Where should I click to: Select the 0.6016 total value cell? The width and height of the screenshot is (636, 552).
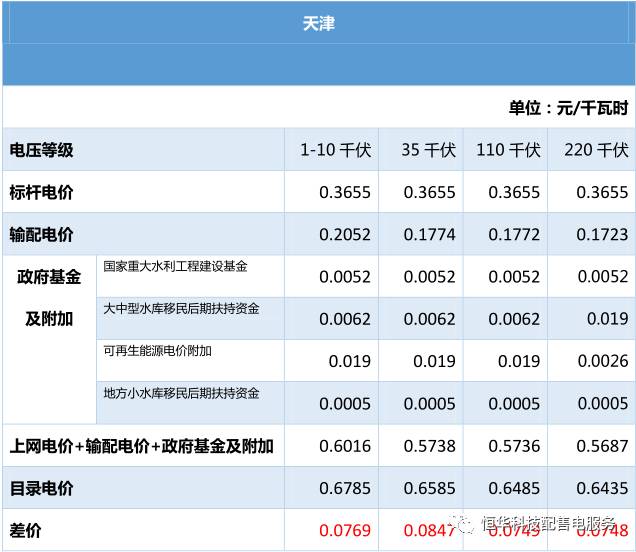click(x=345, y=446)
